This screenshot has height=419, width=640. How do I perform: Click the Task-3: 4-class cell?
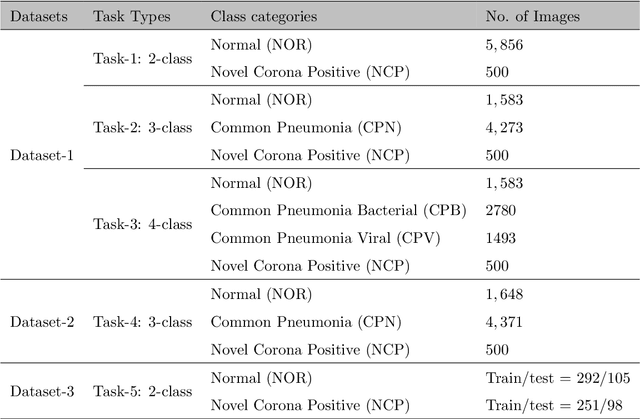click(142, 224)
